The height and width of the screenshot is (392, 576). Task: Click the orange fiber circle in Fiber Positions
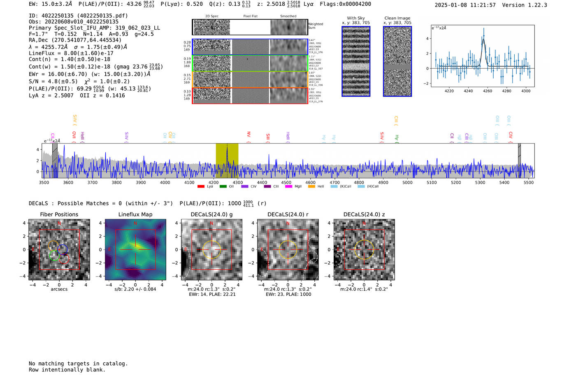tap(53, 246)
